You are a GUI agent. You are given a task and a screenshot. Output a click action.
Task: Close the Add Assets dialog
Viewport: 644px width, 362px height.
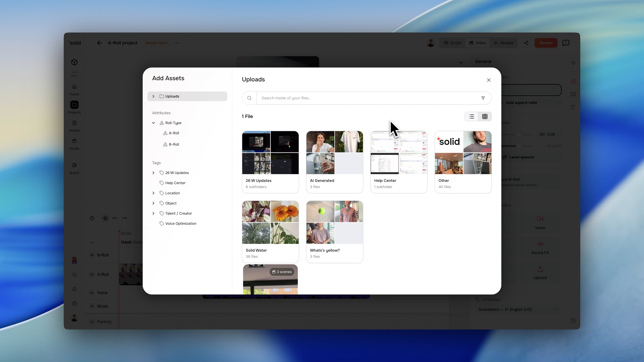click(x=489, y=80)
